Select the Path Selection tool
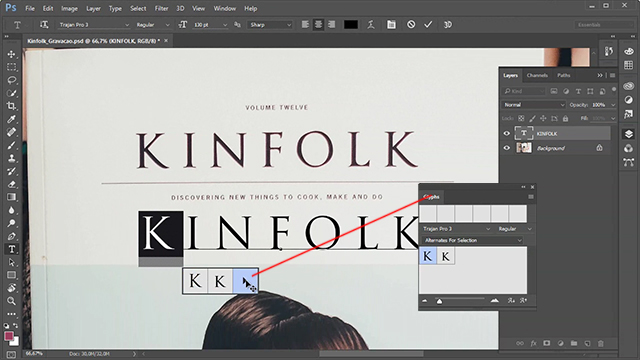The height and width of the screenshot is (360, 640). (11, 262)
